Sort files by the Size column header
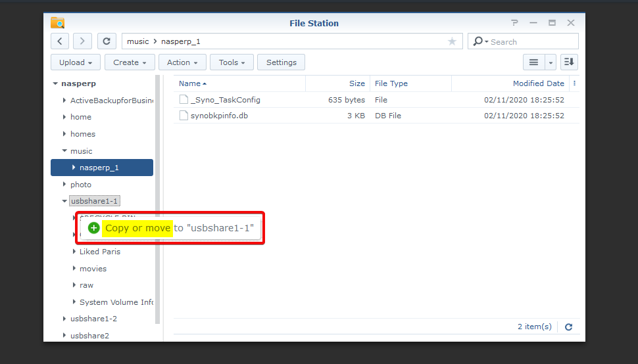Image resolution: width=638 pixels, height=364 pixels. click(337, 83)
